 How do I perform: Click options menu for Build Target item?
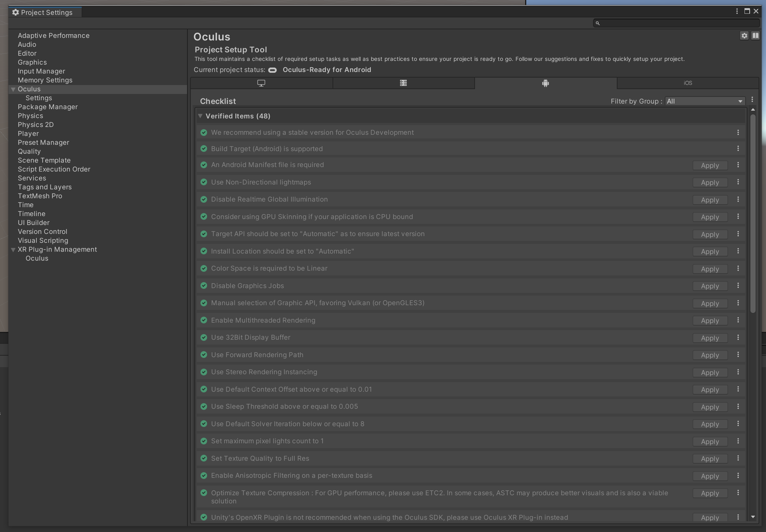(738, 148)
